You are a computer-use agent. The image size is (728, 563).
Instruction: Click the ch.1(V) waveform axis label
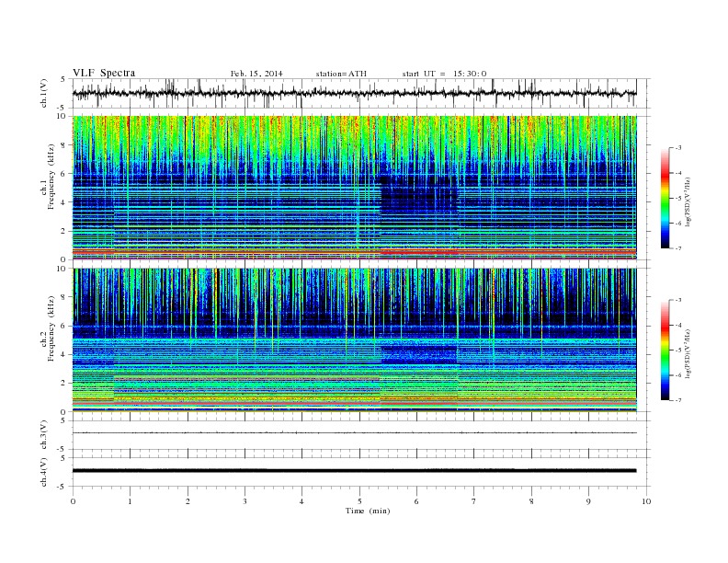pos(44,93)
